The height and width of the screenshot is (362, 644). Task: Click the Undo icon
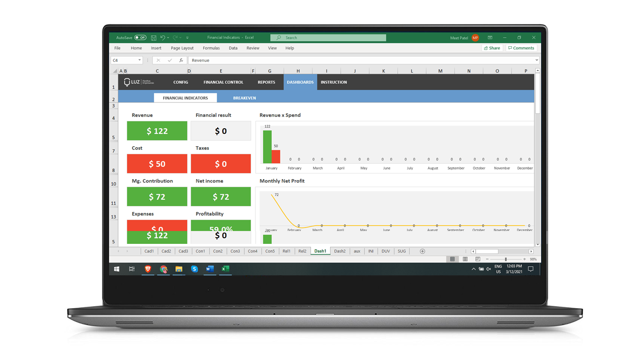[x=163, y=38]
